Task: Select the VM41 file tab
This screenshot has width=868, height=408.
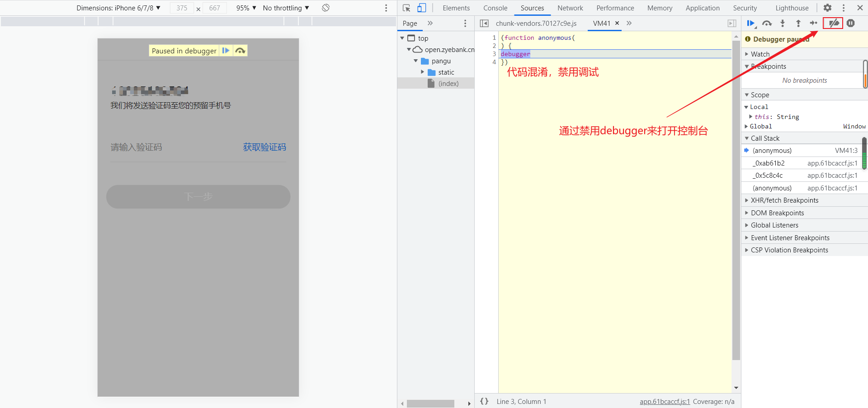Action: click(x=601, y=24)
